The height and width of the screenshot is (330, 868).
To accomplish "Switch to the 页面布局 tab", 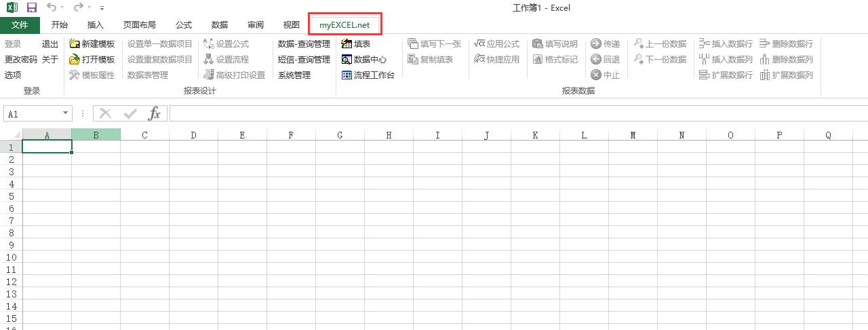I will point(140,25).
